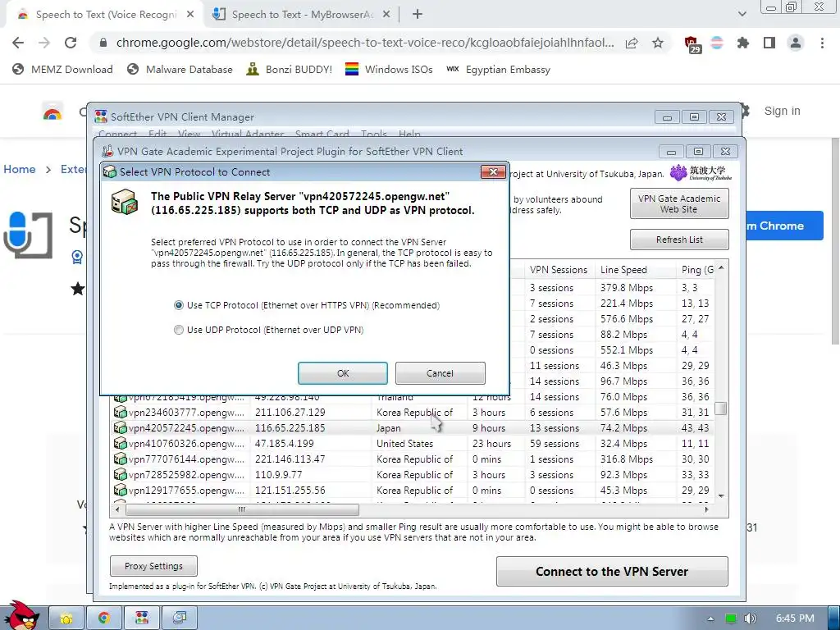The width and height of the screenshot is (840, 630).
Task: Confirm protocol choice with OK button
Action: point(343,373)
